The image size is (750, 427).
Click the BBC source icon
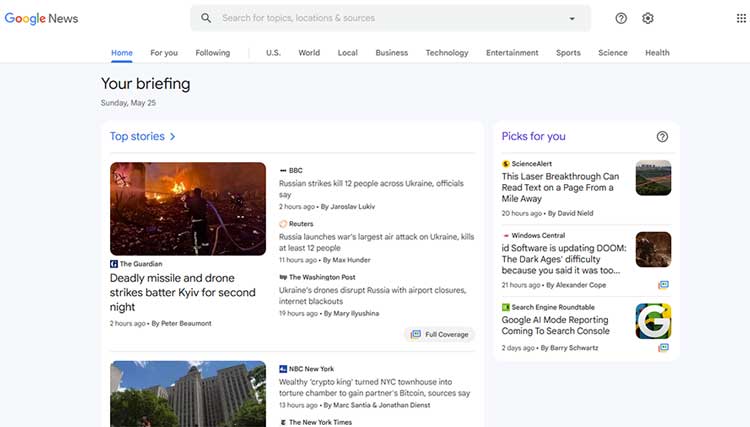[x=283, y=171]
